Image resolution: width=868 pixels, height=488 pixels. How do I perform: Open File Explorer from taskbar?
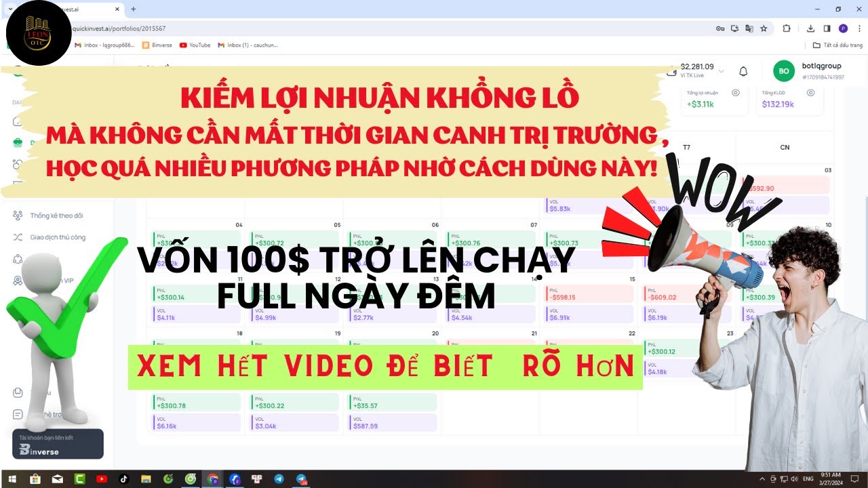coord(146,479)
